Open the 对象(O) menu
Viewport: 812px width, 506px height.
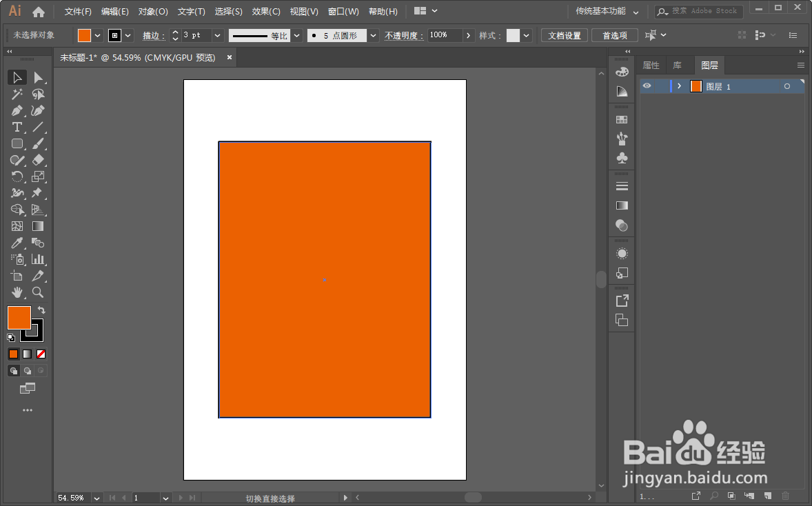153,12
